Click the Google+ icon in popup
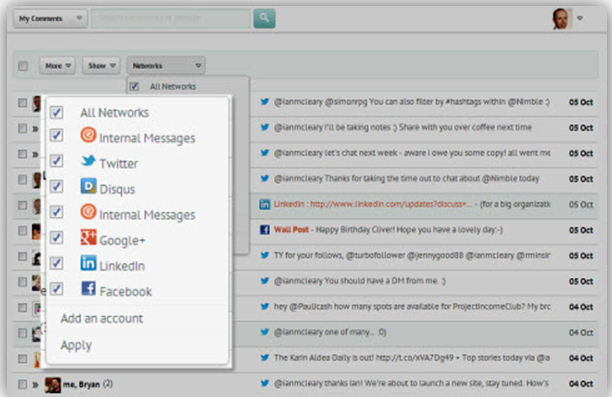Screen dimensions: 612x397 pos(89,237)
